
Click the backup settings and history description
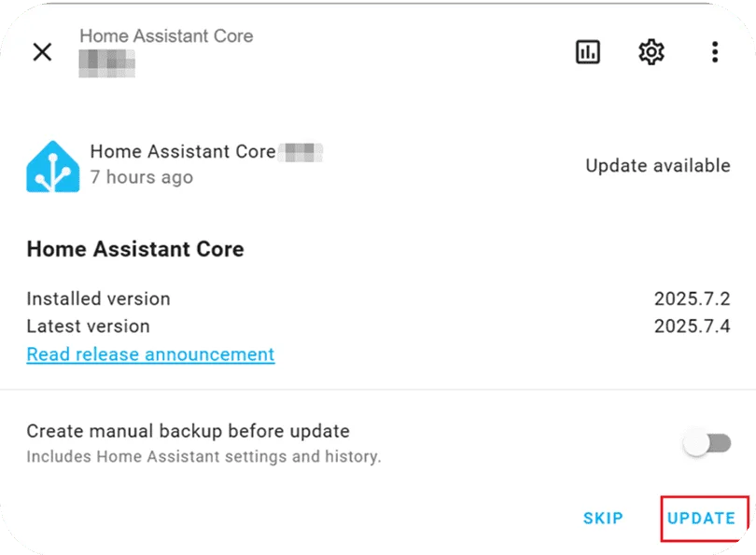[x=203, y=457]
